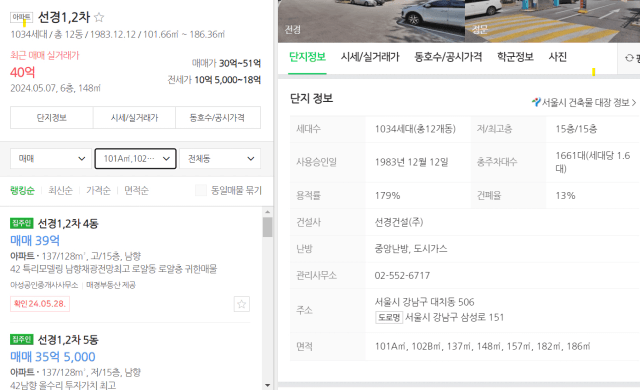Click the listing scrollbar thumb

pyautogui.click(x=267, y=227)
